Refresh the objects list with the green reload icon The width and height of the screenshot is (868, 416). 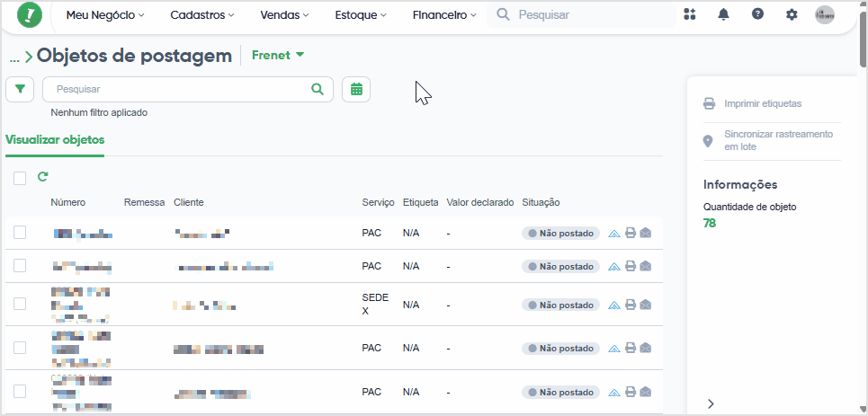42,177
